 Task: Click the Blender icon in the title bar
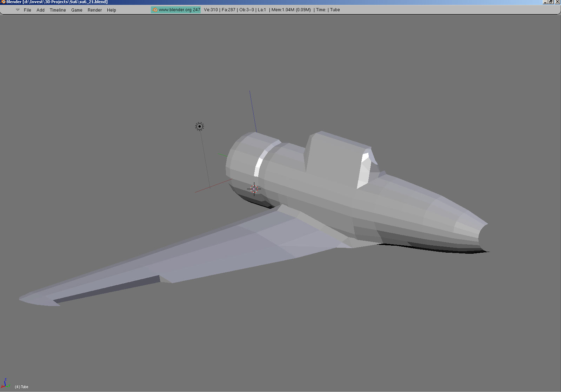(x=3, y=2)
